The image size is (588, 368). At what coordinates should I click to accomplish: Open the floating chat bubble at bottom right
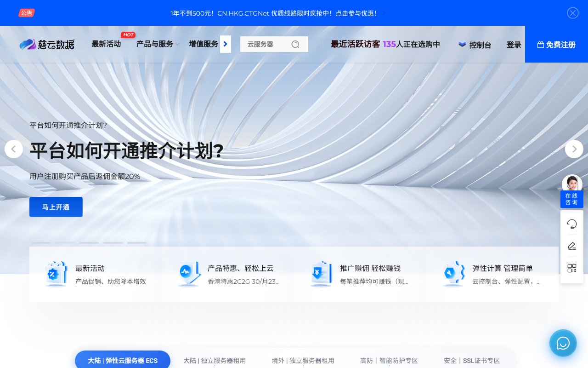(x=563, y=343)
